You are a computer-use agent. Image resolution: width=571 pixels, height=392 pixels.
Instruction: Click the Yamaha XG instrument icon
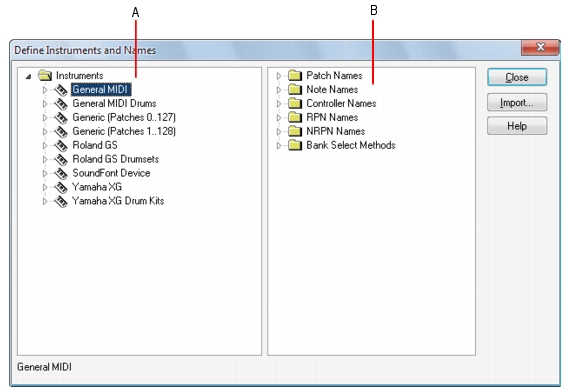tap(61, 187)
